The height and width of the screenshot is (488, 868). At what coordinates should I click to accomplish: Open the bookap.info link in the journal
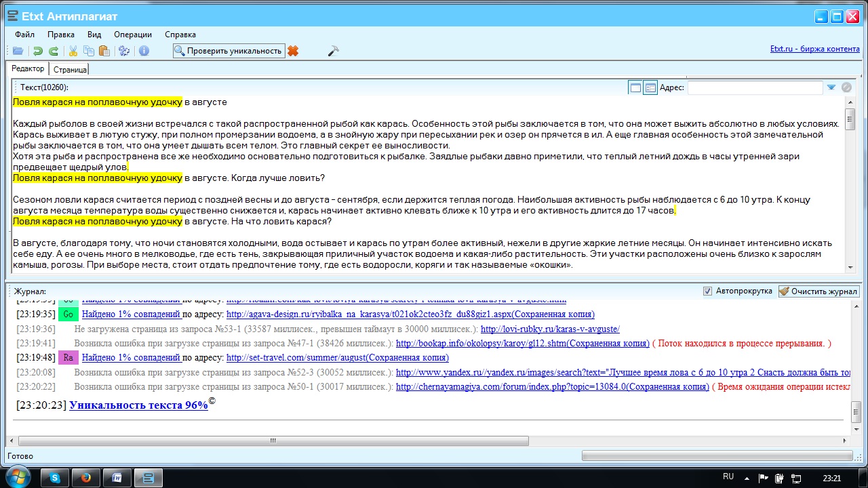(523, 344)
